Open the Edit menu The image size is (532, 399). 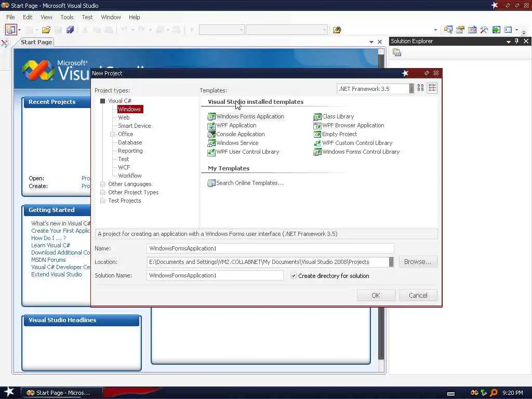[x=28, y=17]
